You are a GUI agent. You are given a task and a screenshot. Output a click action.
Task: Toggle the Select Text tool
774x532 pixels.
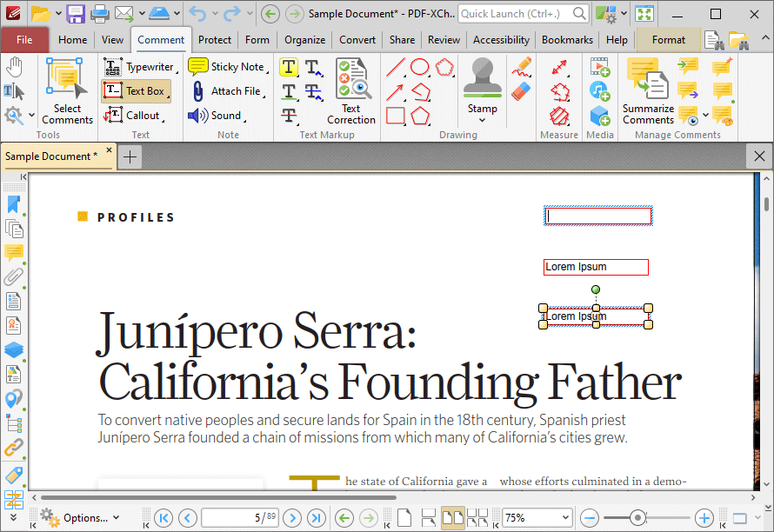click(x=14, y=91)
